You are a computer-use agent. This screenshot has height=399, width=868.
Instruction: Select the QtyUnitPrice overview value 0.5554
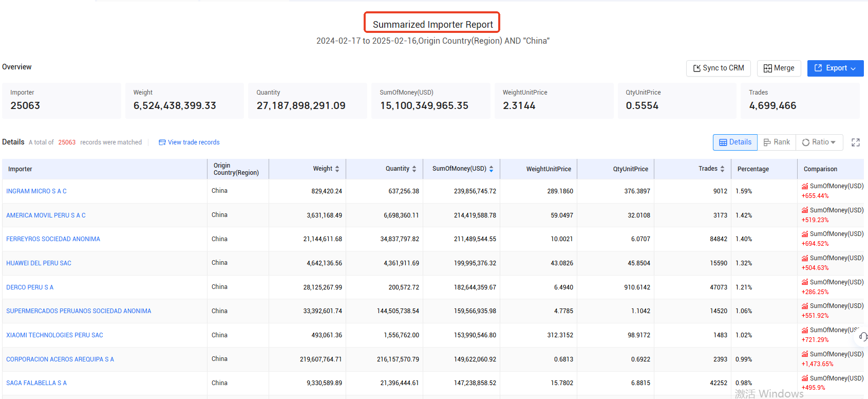tap(642, 106)
